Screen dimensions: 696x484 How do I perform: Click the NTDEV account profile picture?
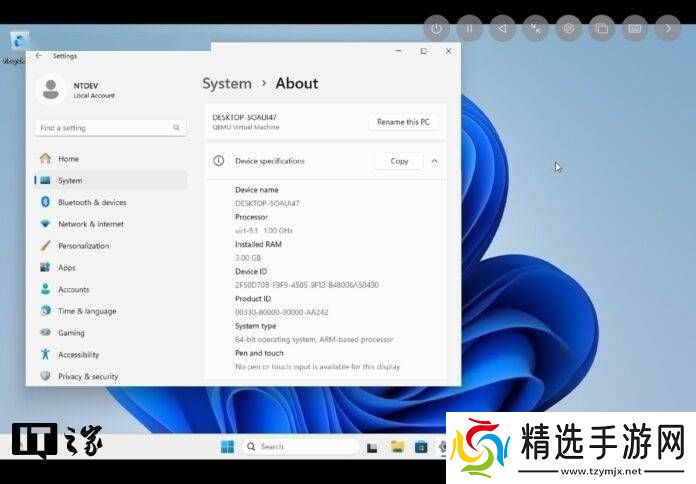(x=51, y=90)
